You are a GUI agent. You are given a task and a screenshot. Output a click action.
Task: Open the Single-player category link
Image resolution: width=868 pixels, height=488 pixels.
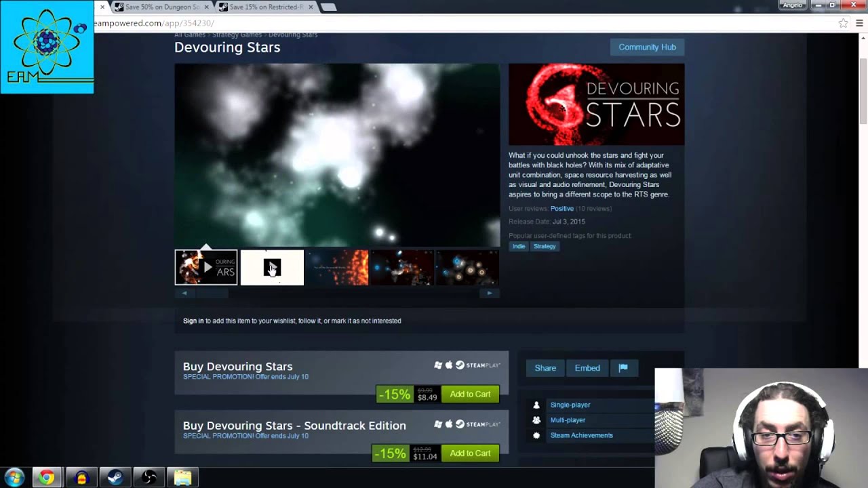570,405
